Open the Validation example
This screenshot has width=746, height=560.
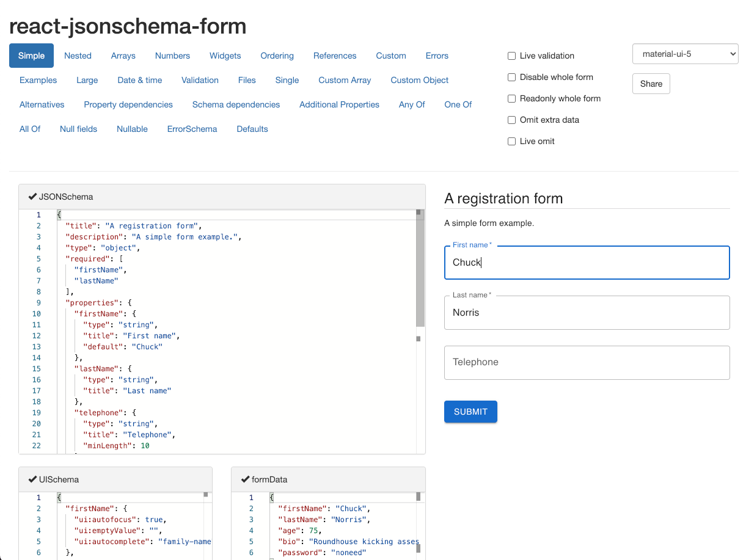200,80
